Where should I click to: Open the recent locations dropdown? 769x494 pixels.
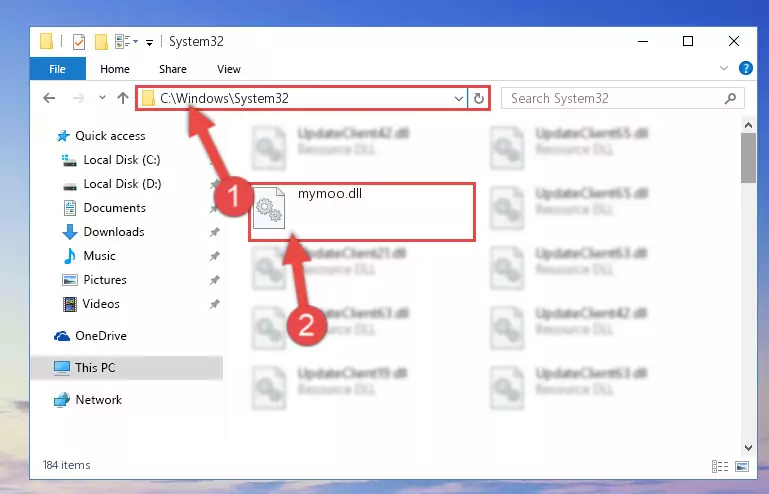(102, 98)
